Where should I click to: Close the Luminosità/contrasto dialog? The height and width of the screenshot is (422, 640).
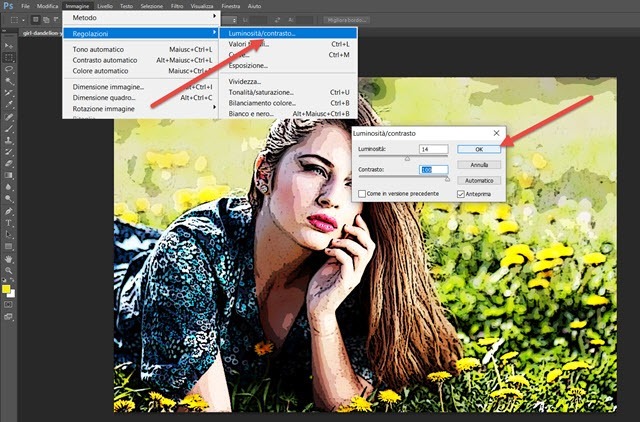coord(496,133)
